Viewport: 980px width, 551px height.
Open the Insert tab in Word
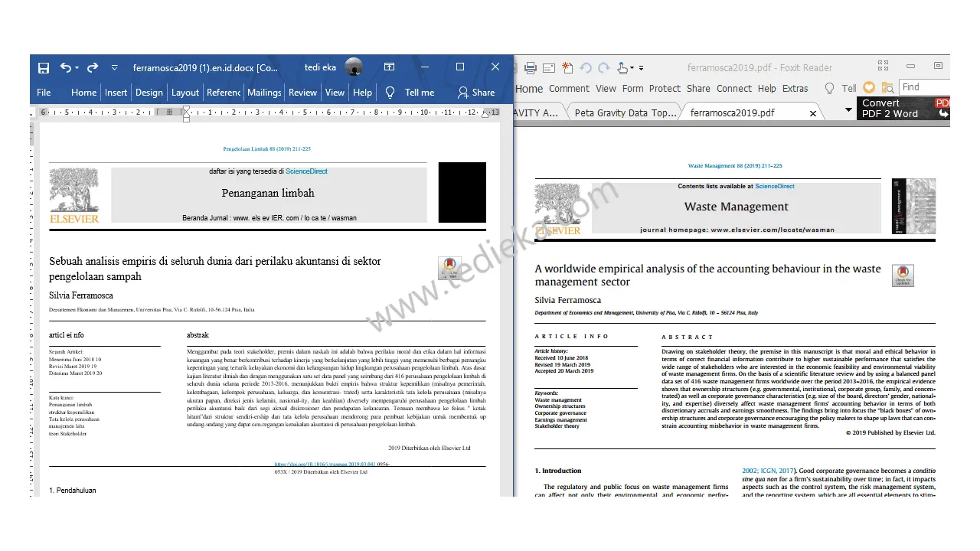coord(116,93)
